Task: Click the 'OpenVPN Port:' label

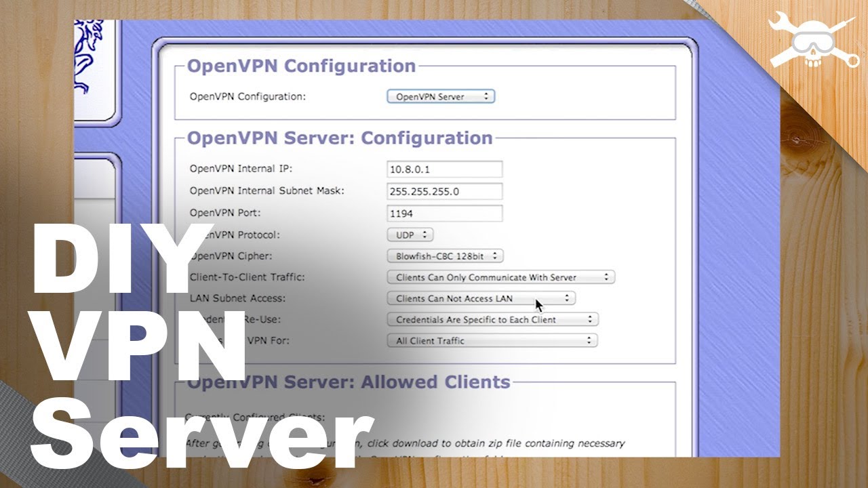Action: click(225, 213)
